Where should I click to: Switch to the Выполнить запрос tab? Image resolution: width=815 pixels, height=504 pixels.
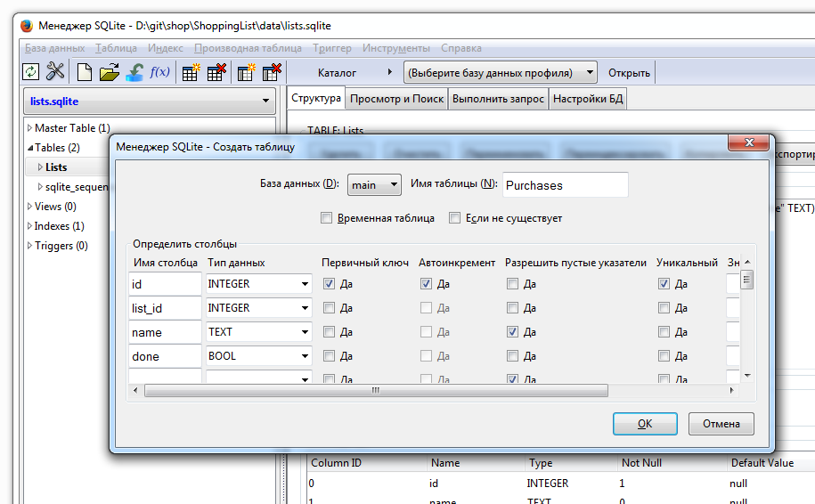point(498,99)
